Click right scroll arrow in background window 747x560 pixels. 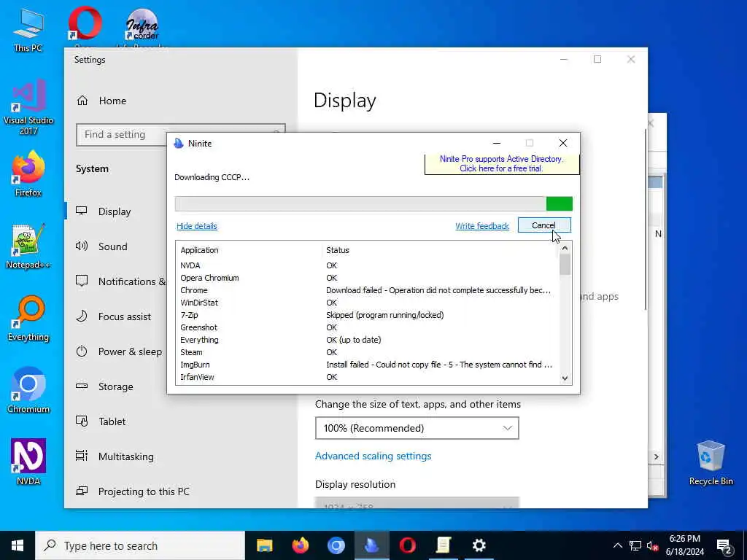(x=657, y=456)
